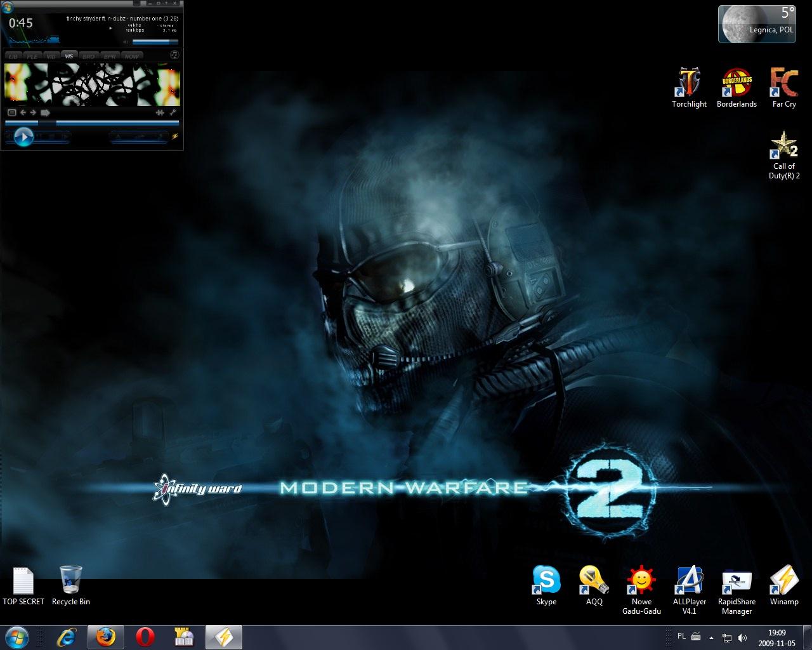
Task: Seek within the Winamp track progress bar
Action: (92, 123)
